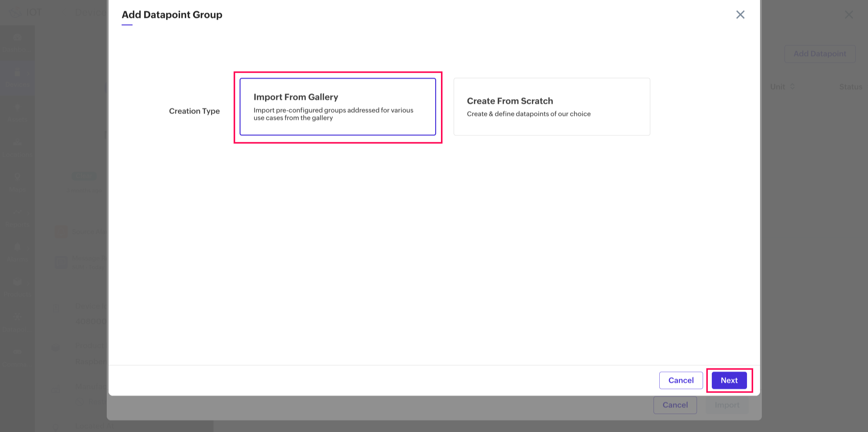Click the Next button
The width and height of the screenshot is (868, 432).
tap(729, 380)
